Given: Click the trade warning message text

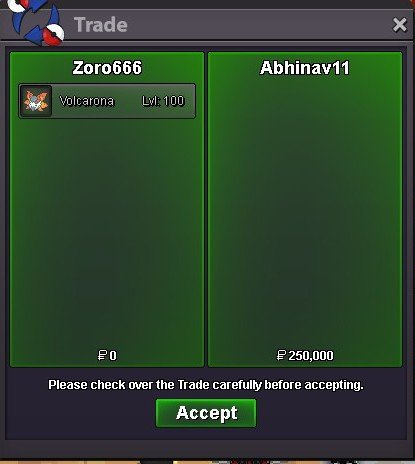Looking at the screenshot, I should (206, 385).
